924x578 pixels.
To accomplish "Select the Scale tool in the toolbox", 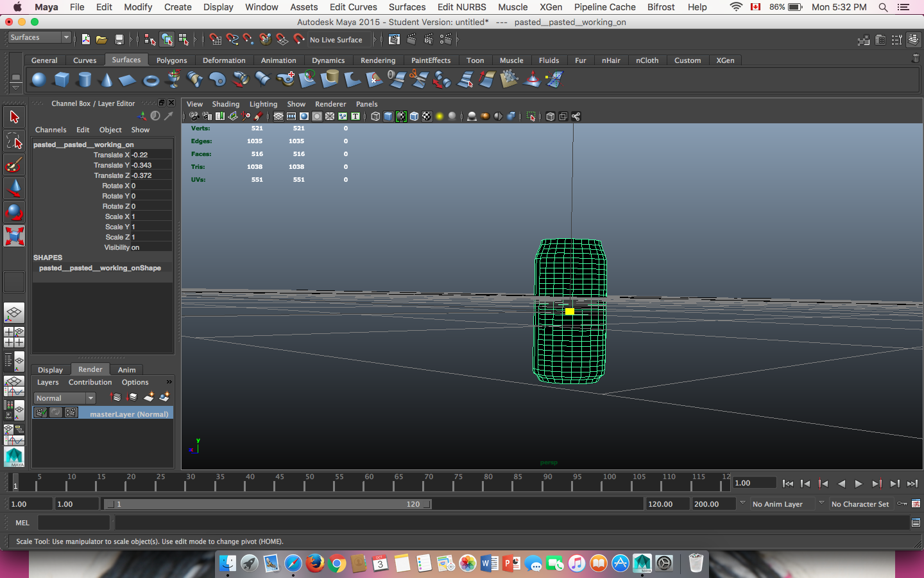I will [x=14, y=236].
